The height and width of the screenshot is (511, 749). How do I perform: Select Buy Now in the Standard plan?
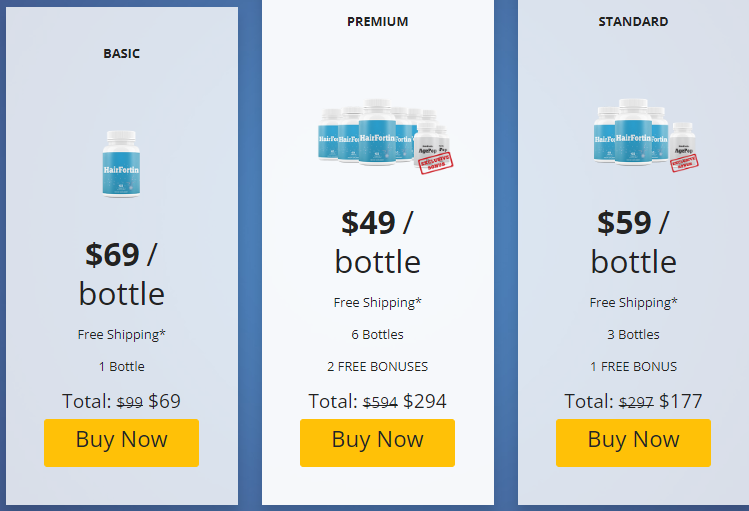tap(633, 442)
